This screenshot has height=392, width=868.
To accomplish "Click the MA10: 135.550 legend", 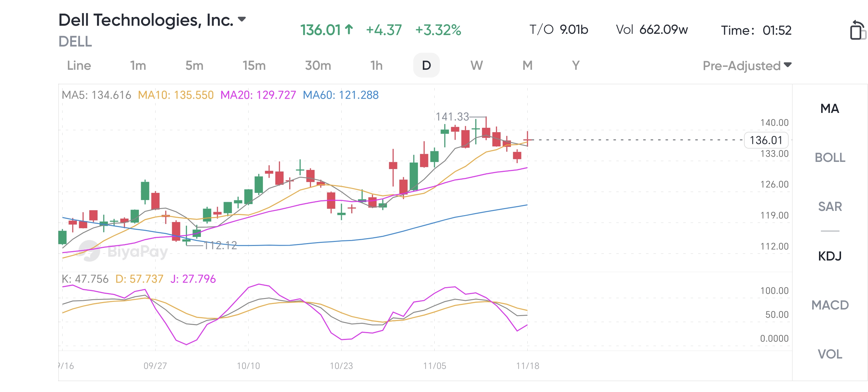I will point(176,95).
